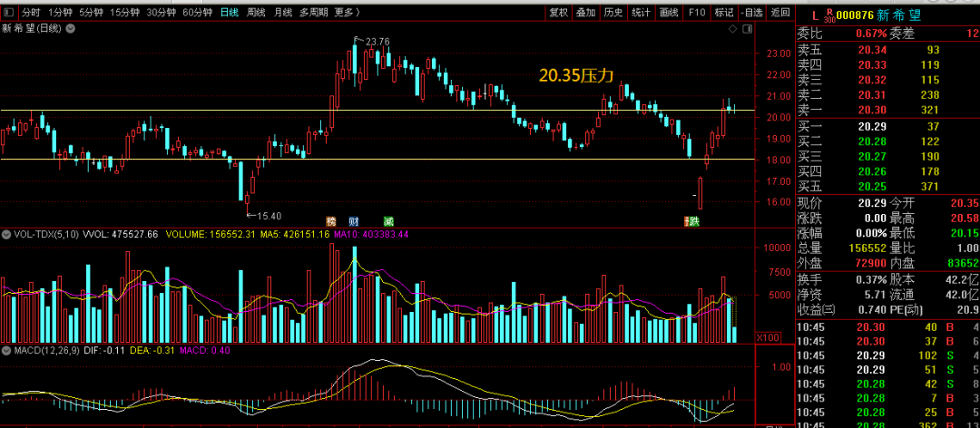
Task: Select the 5分钟 period tab
Action: tap(92, 13)
